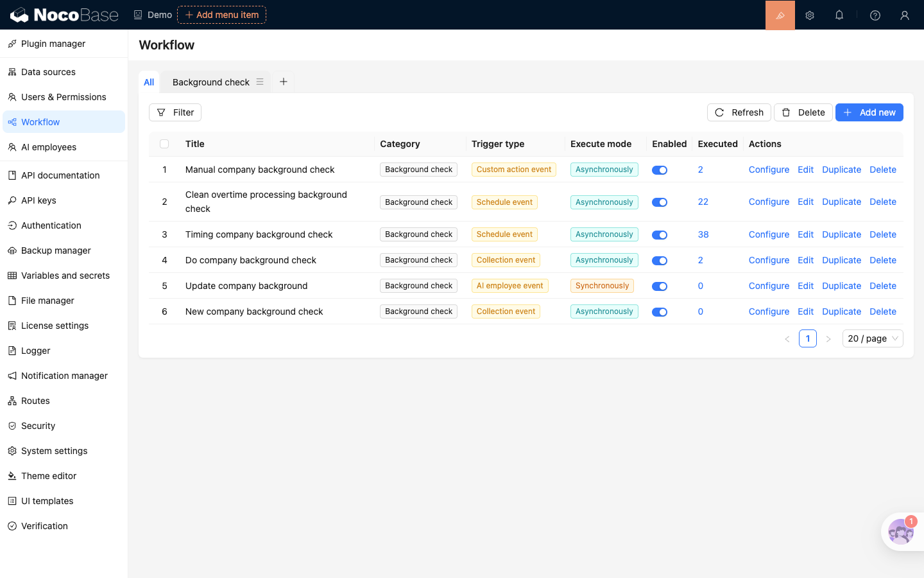Toggle the UI editor highlighter icon
The width and height of the screenshot is (924, 578).
point(780,15)
